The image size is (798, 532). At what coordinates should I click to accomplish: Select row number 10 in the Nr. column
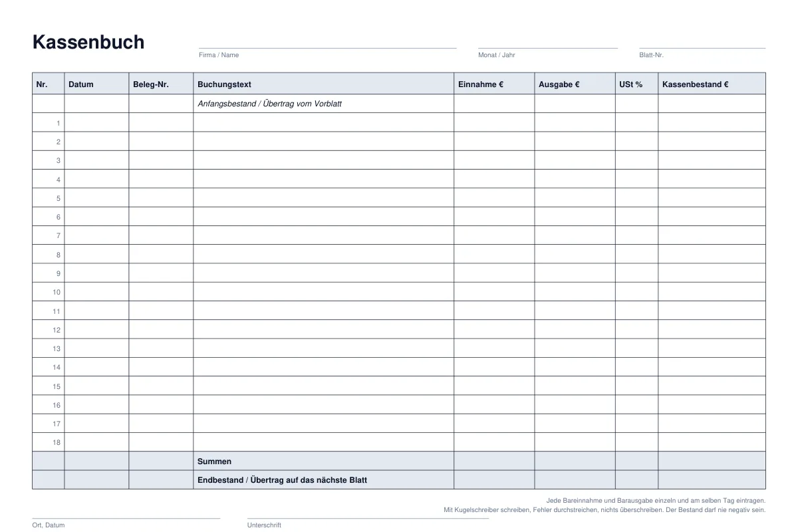pos(57,292)
